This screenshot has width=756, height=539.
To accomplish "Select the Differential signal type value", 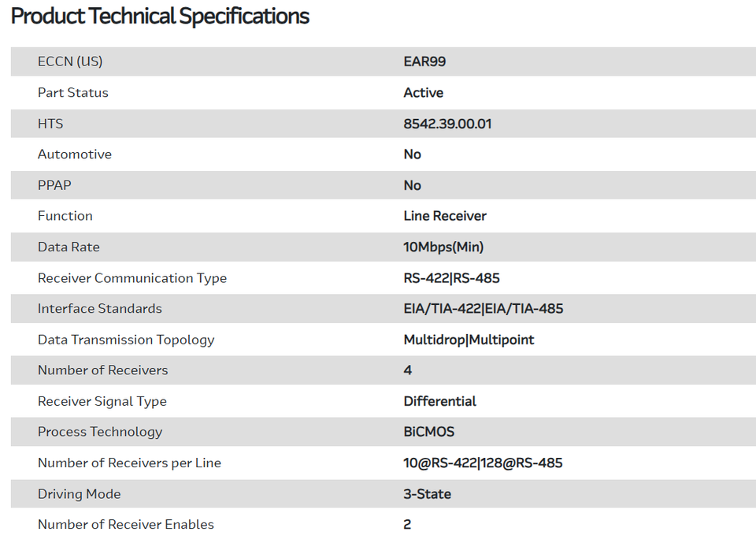I will [439, 401].
